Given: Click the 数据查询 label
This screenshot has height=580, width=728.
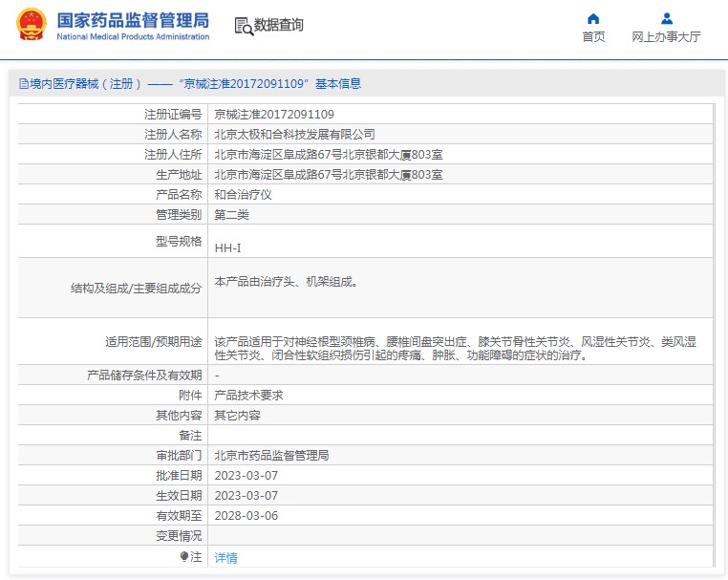Looking at the screenshot, I should (279, 25).
